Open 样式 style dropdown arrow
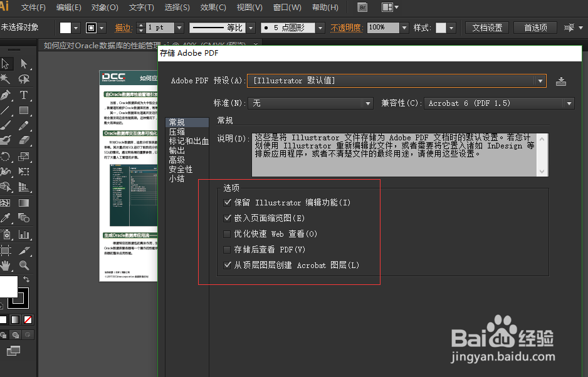The width and height of the screenshot is (588, 377). (451, 28)
